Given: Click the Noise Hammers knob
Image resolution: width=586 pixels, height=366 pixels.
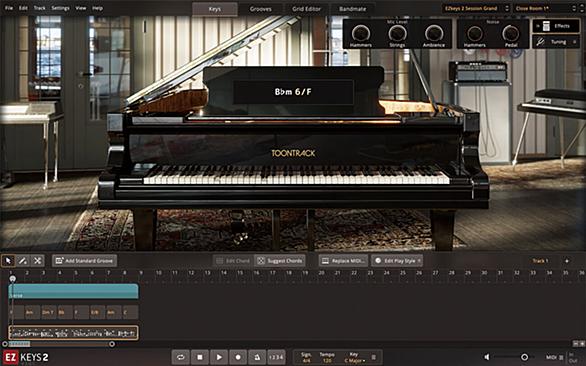Looking at the screenshot, I should pyautogui.click(x=475, y=34).
